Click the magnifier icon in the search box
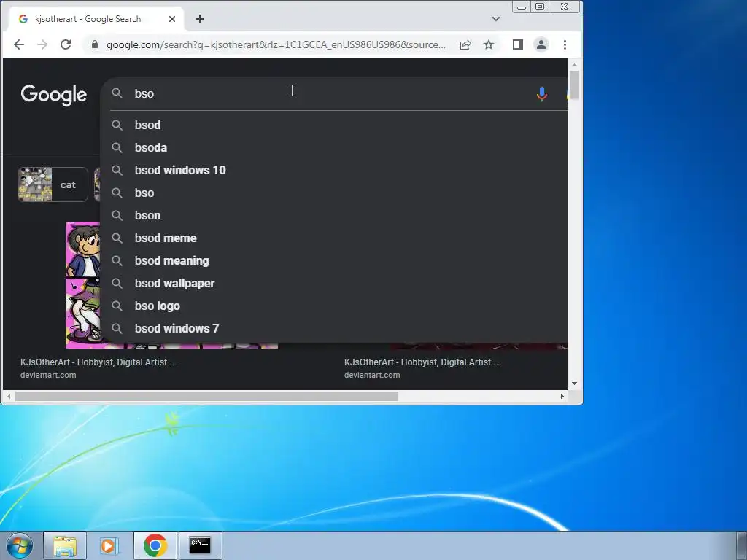Image resolution: width=747 pixels, height=560 pixels. [x=117, y=93]
